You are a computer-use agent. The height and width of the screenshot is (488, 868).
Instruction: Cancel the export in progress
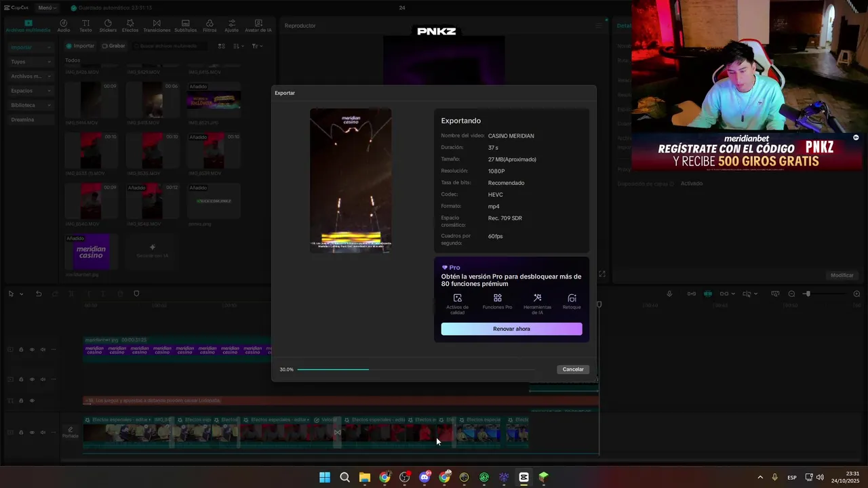click(x=573, y=369)
